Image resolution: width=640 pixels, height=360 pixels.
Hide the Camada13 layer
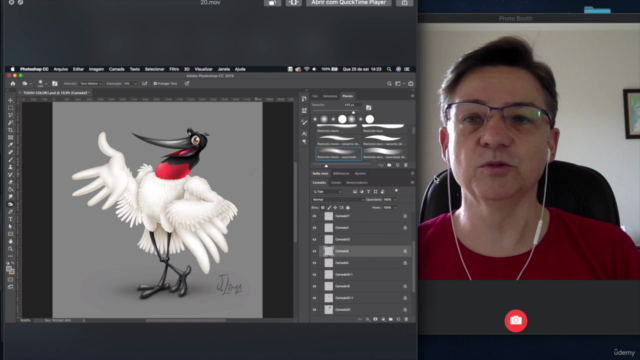click(314, 240)
